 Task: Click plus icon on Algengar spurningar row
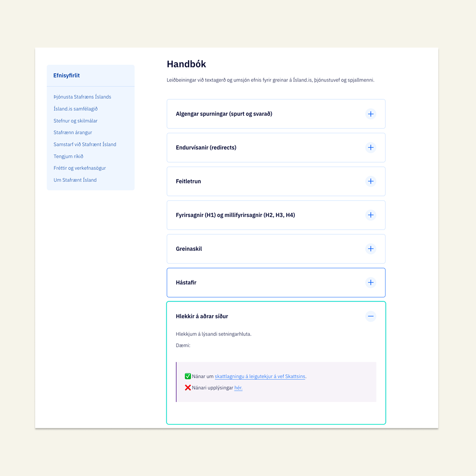point(371,114)
